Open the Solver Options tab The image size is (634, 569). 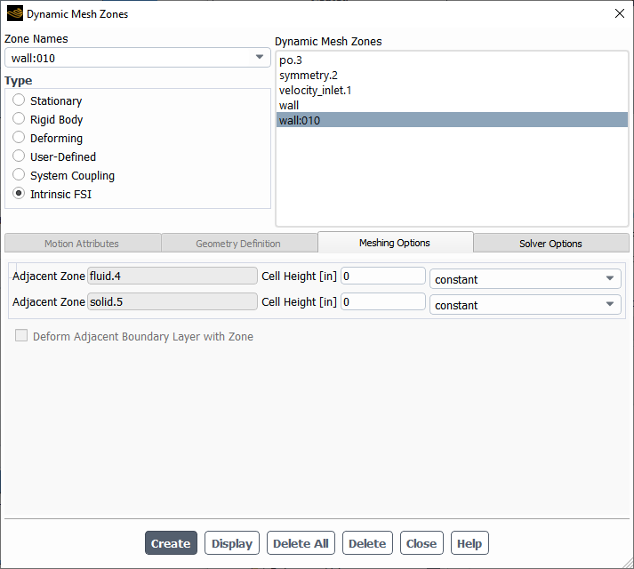[x=551, y=243]
